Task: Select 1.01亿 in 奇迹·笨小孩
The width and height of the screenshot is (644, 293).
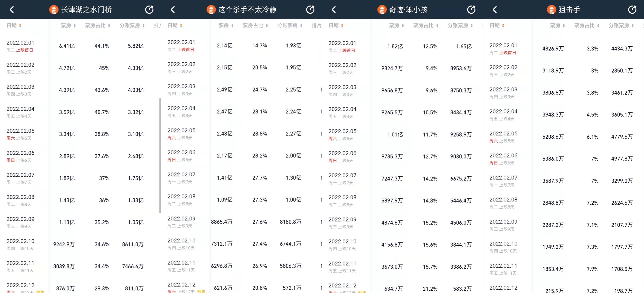Action: 395,135
